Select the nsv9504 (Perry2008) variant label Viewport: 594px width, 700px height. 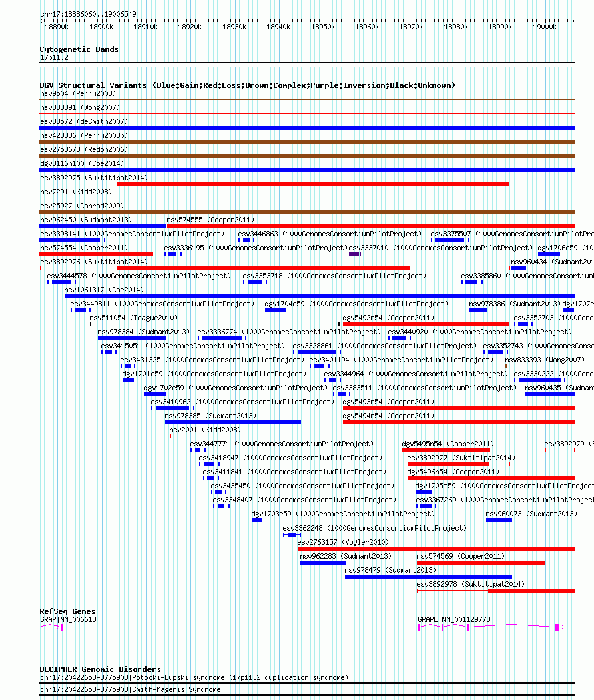pyautogui.click(x=78, y=93)
